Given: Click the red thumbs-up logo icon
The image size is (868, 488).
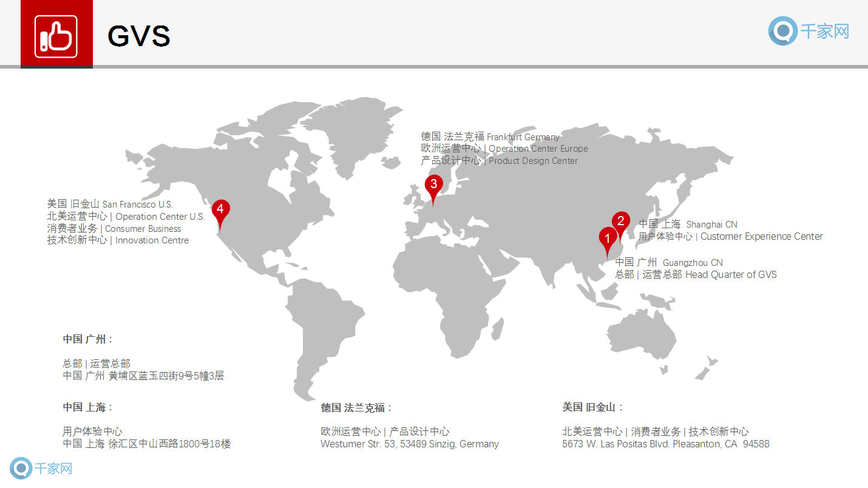Looking at the screenshot, I should point(56,36).
